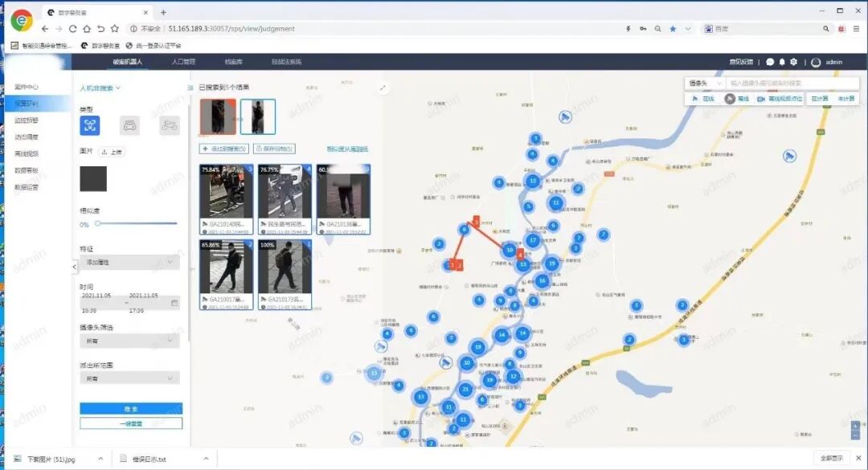868x470 pixels.
Task: Select the motorcycle type icon
Action: (x=169, y=125)
